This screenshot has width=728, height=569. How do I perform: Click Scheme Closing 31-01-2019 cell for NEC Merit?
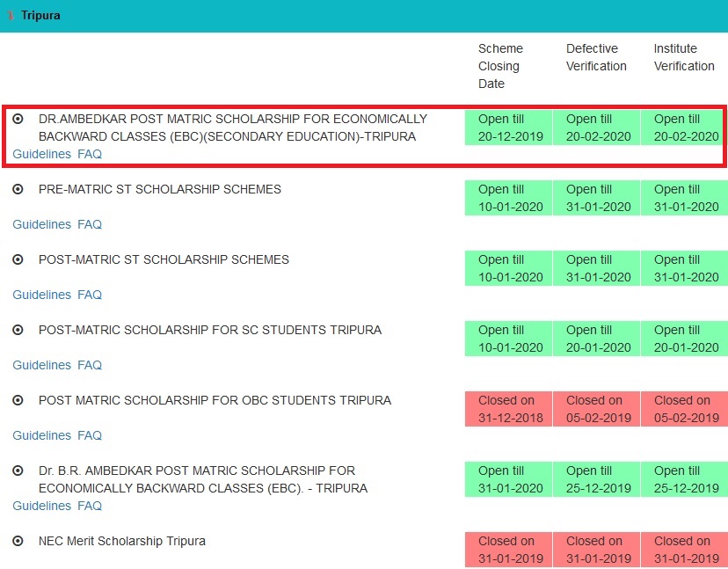coord(508,550)
